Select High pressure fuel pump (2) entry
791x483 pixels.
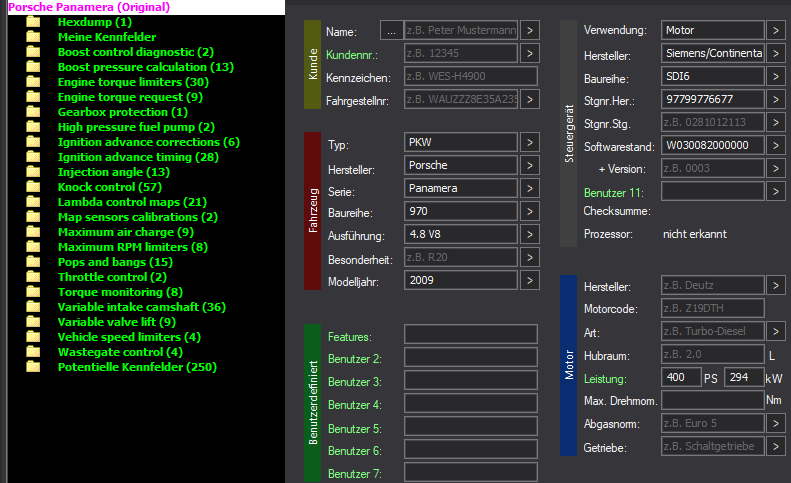136,127
